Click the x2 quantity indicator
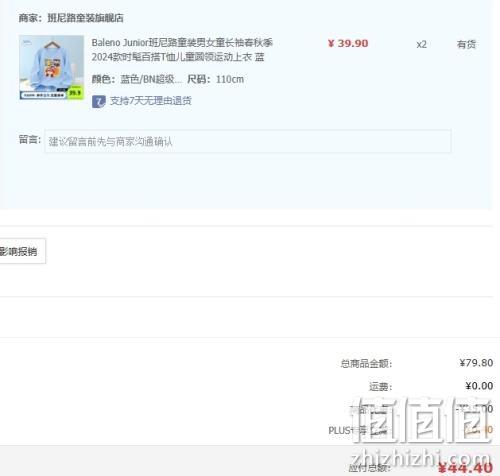 [x=421, y=44]
